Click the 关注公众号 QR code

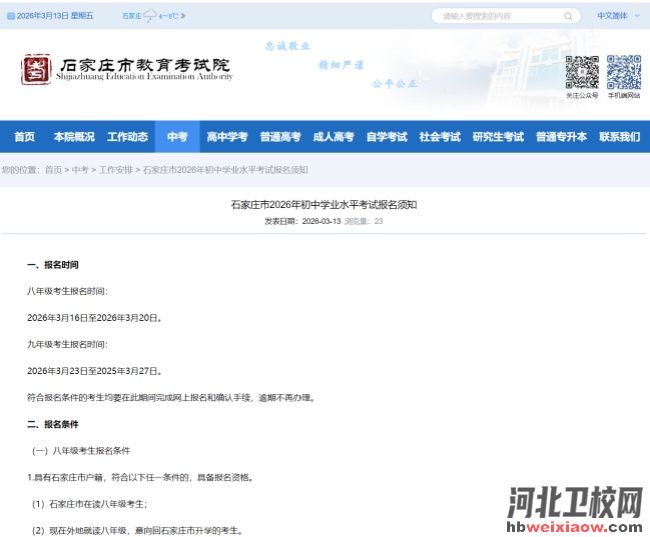[x=581, y=72]
